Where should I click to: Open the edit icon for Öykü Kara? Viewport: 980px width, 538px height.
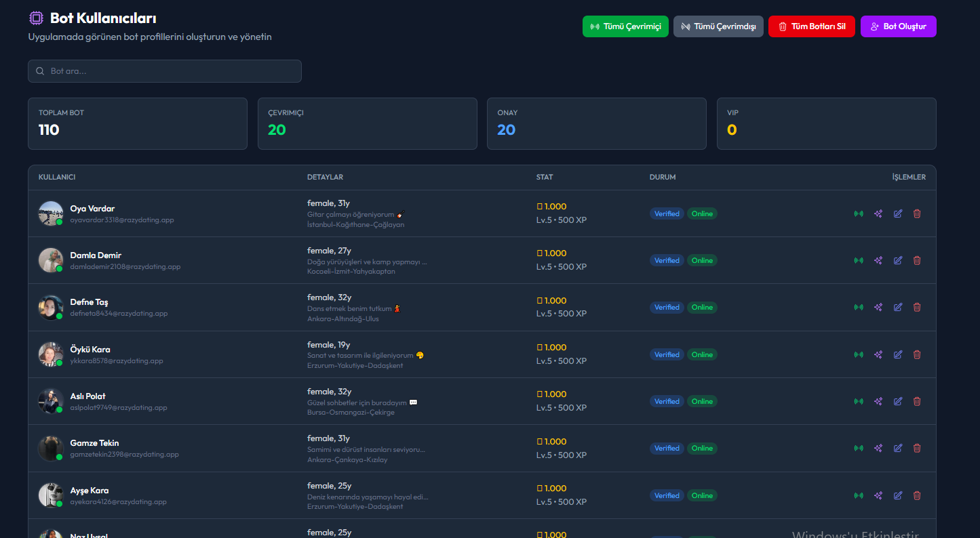tap(898, 354)
